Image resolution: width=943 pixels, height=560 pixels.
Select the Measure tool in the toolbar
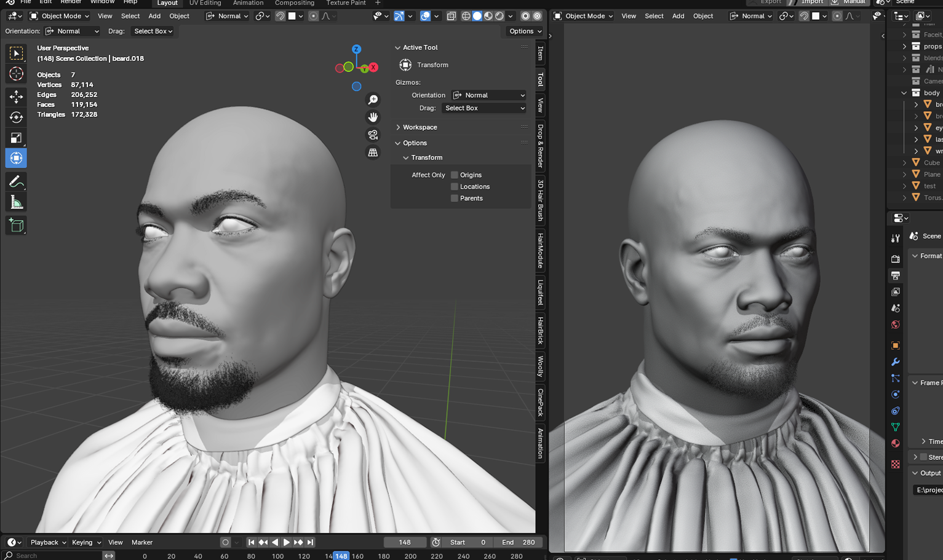tap(16, 201)
